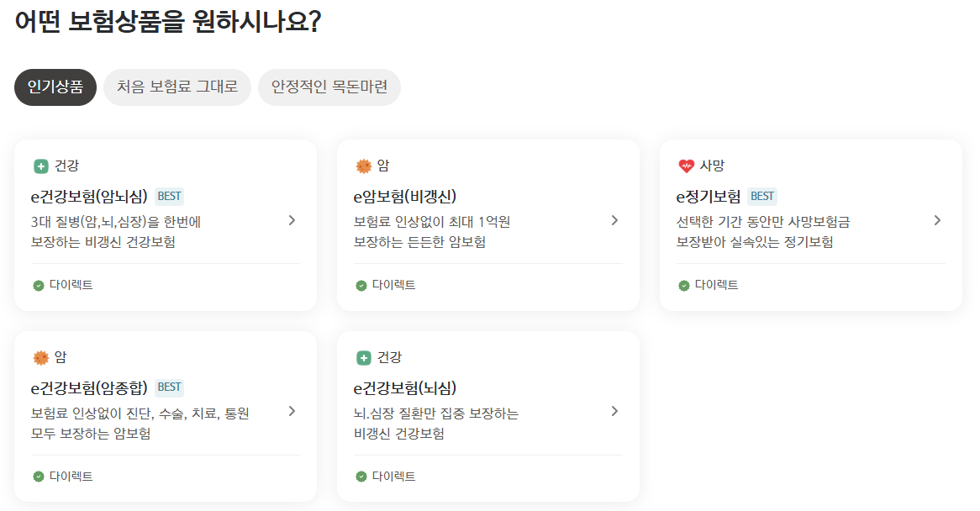Switch to 안정적인 목돈마련 tab

pyautogui.click(x=329, y=87)
